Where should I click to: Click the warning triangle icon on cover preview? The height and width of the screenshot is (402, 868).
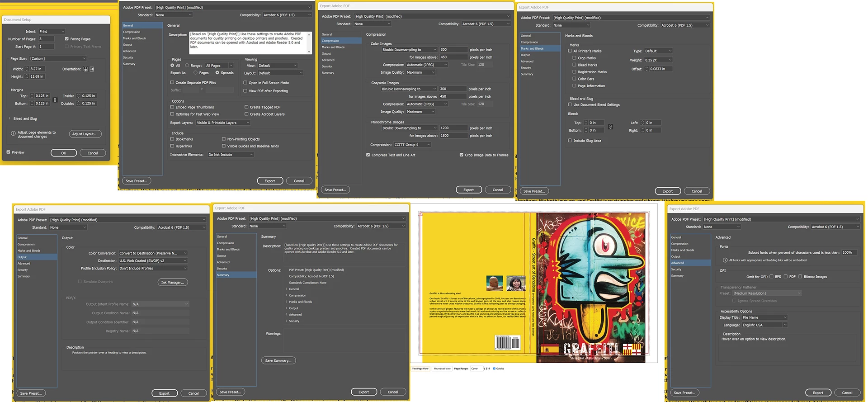pos(420,213)
